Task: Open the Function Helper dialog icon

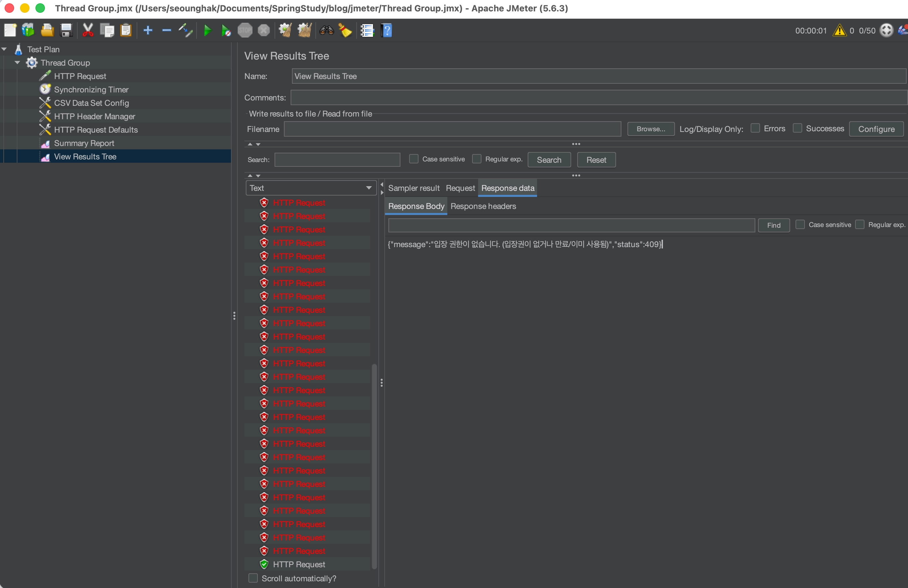Action: click(367, 30)
